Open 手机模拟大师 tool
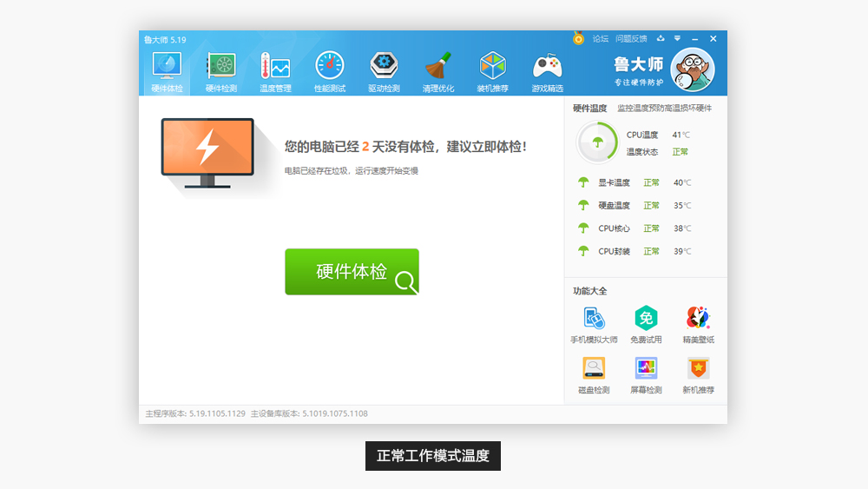The width and height of the screenshot is (868, 489). (x=594, y=325)
